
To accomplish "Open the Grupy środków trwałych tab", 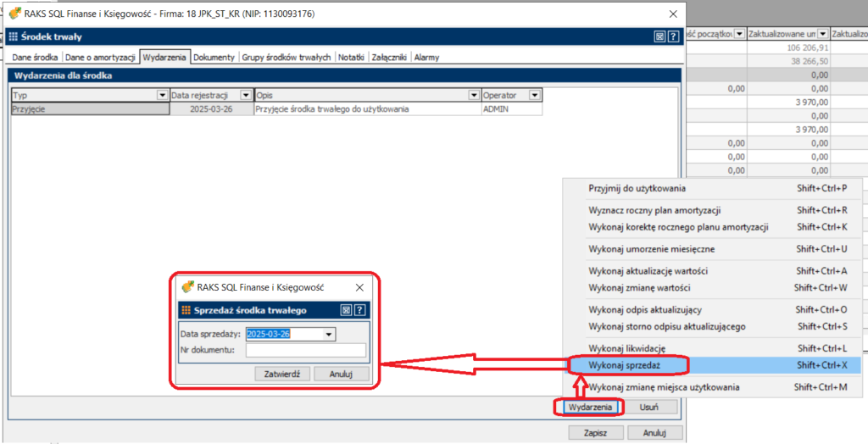I will point(287,57).
